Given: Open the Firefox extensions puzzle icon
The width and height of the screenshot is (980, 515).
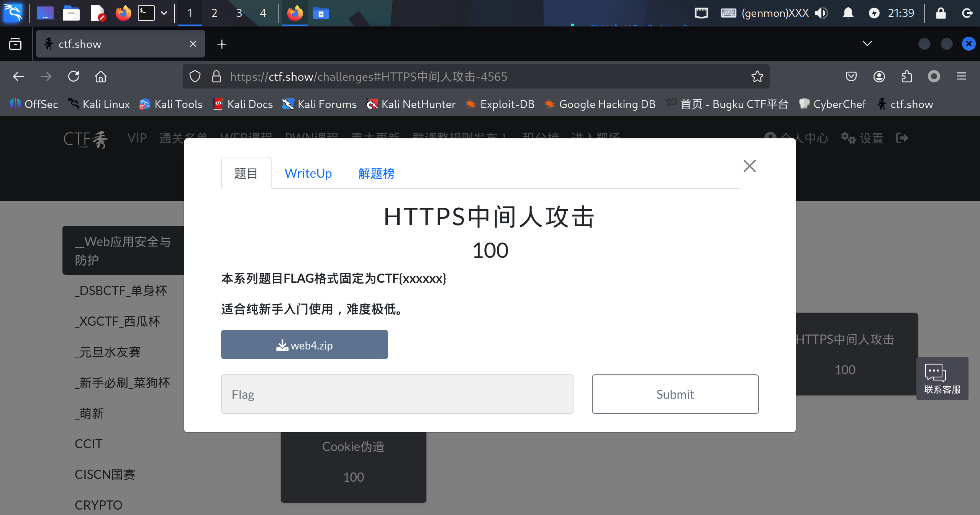Looking at the screenshot, I should pyautogui.click(x=906, y=77).
